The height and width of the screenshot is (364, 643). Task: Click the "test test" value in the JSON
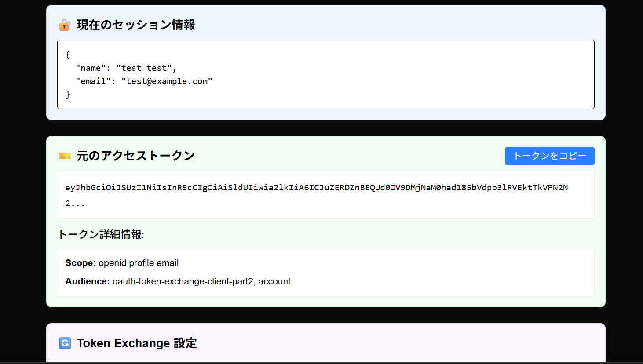[x=144, y=68]
